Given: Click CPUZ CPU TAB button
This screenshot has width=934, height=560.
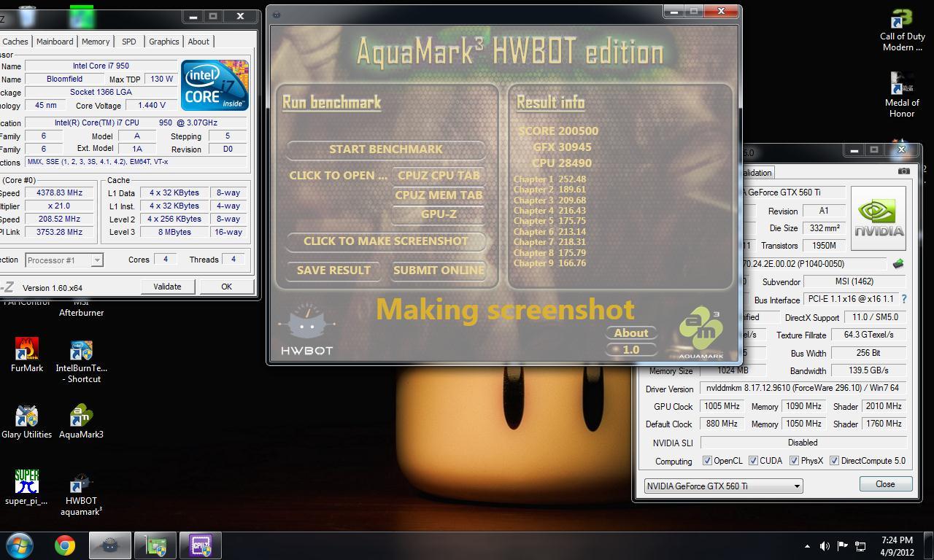Looking at the screenshot, I should [x=439, y=175].
